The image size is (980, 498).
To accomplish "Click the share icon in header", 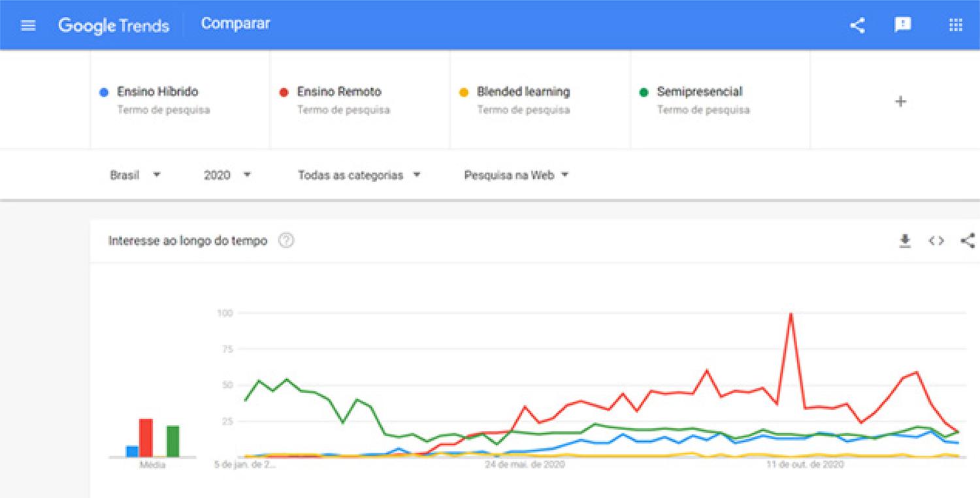I will click(x=857, y=25).
